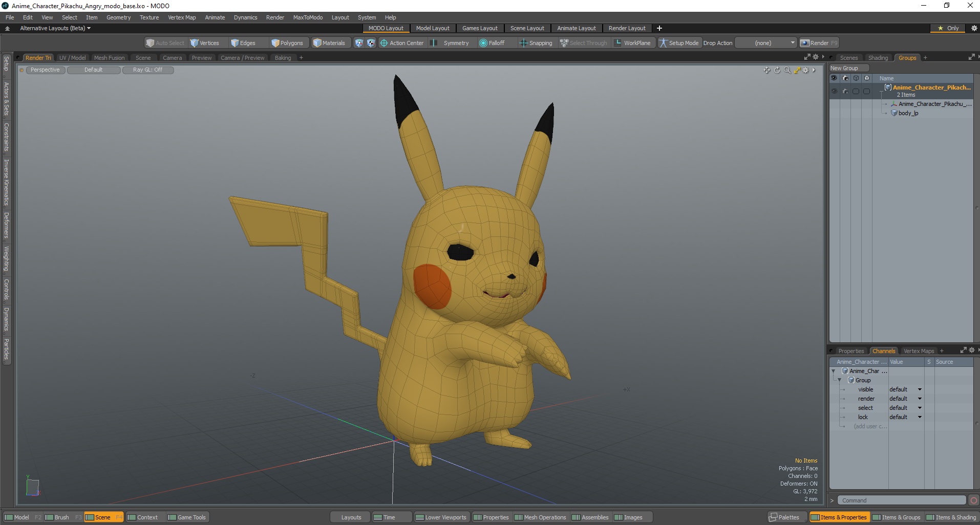Screen dimensions: 980x525
Task: Toggle visibility eye of Anime_Character_Pikachu group
Action: point(834,91)
